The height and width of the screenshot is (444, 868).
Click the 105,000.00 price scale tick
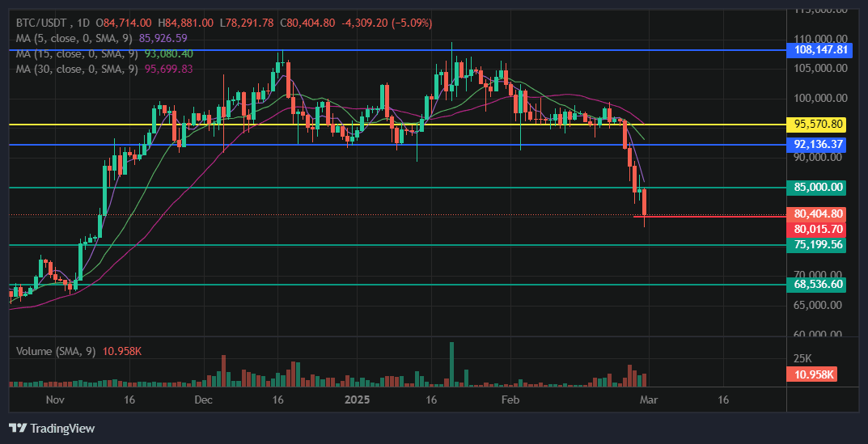pyautogui.click(x=820, y=68)
